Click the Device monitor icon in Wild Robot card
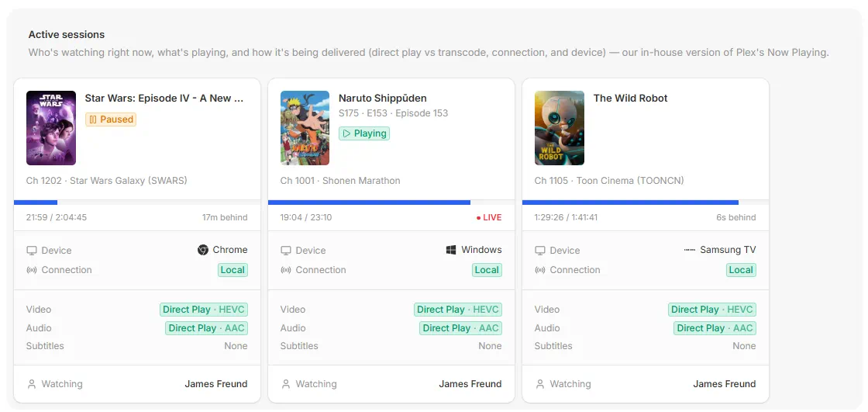The height and width of the screenshot is (412, 868). 539,251
